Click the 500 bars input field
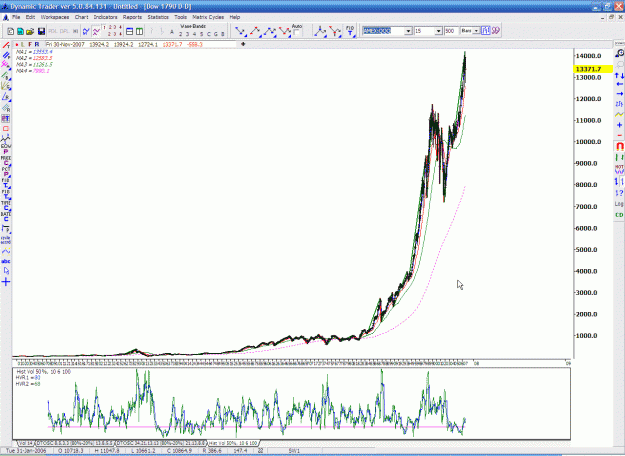The width and height of the screenshot is (625, 456). point(450,31)
